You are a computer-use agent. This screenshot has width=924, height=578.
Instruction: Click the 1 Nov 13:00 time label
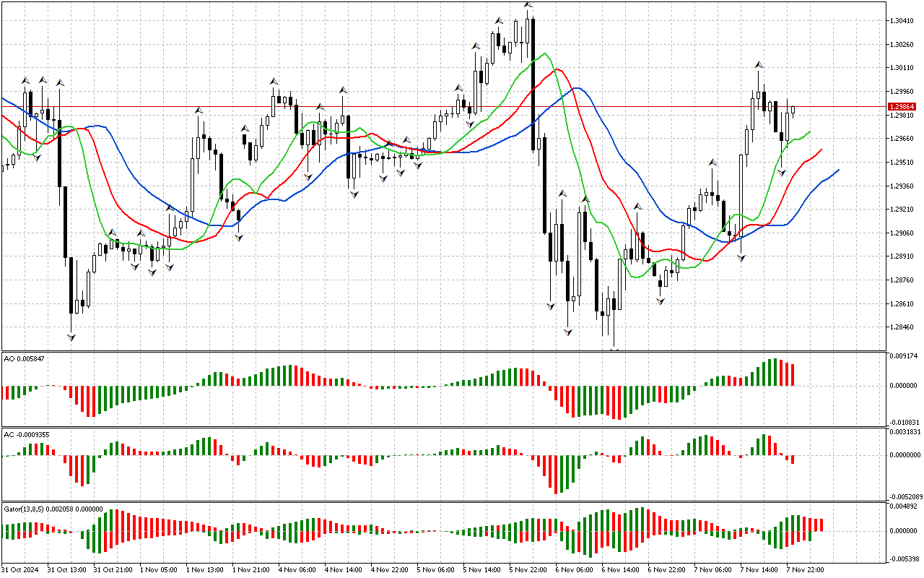coord(205,570)
